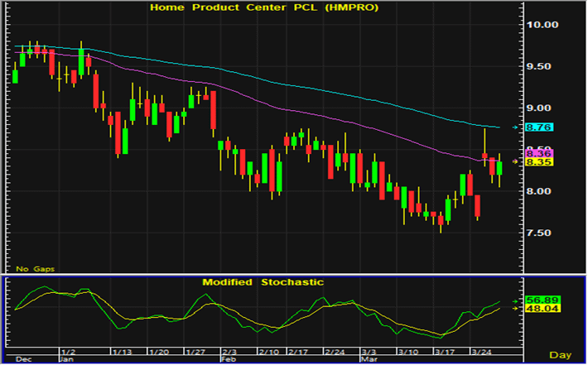Click the magenta 8.36 moving average tag
Viewport: 588px width, 365px height.
tap(538, 154)
